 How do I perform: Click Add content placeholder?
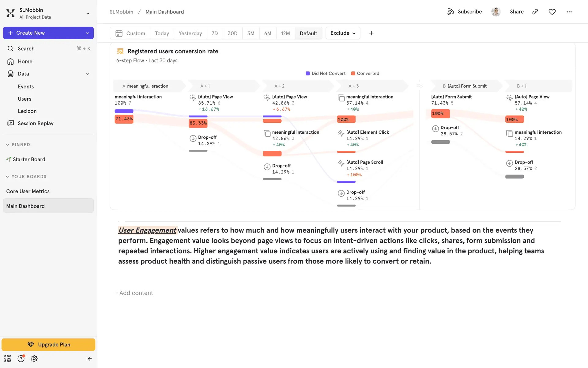[x=134, y=293]
